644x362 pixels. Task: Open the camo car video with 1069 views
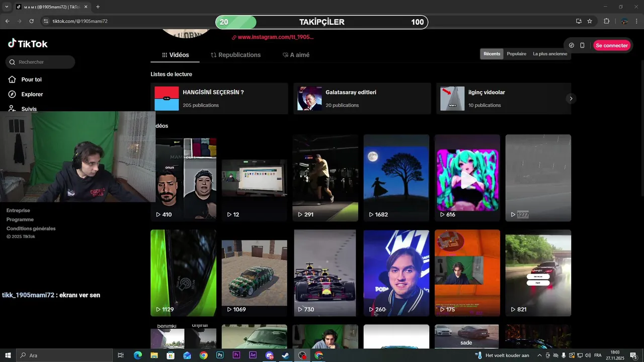tap(254, 273)
